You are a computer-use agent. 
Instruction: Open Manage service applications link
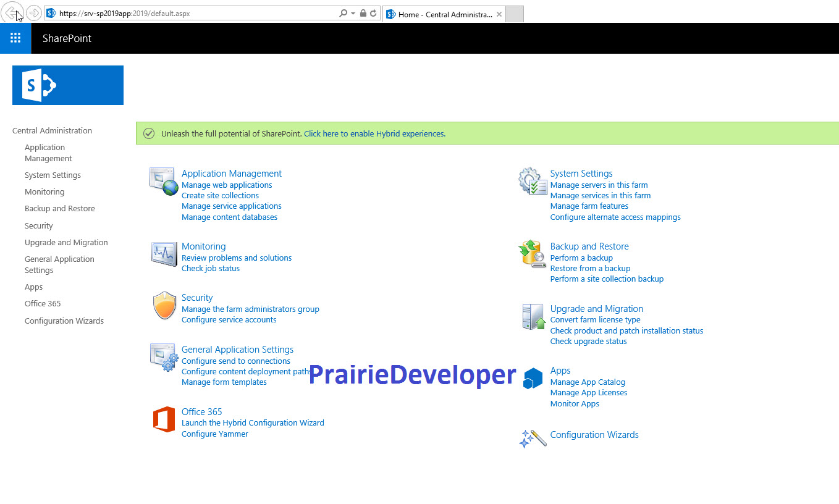pyautogui.click(x=232, y=206)
